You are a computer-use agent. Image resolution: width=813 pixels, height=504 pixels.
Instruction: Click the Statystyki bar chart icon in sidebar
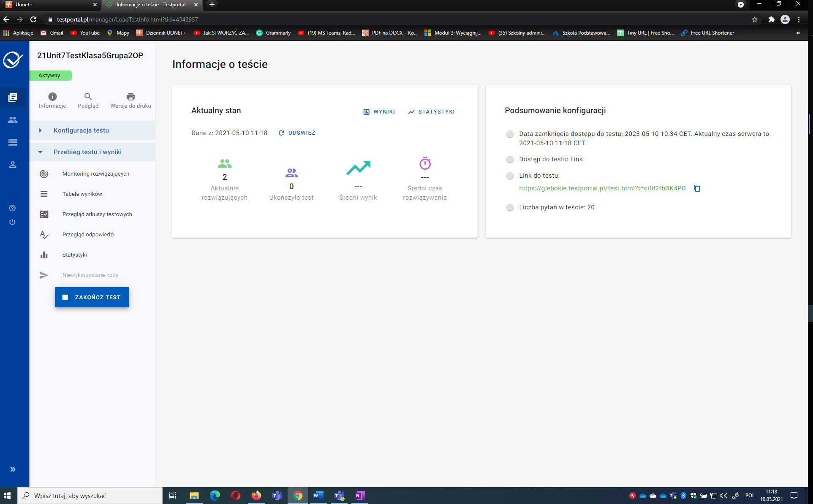(x=44, y=255)
